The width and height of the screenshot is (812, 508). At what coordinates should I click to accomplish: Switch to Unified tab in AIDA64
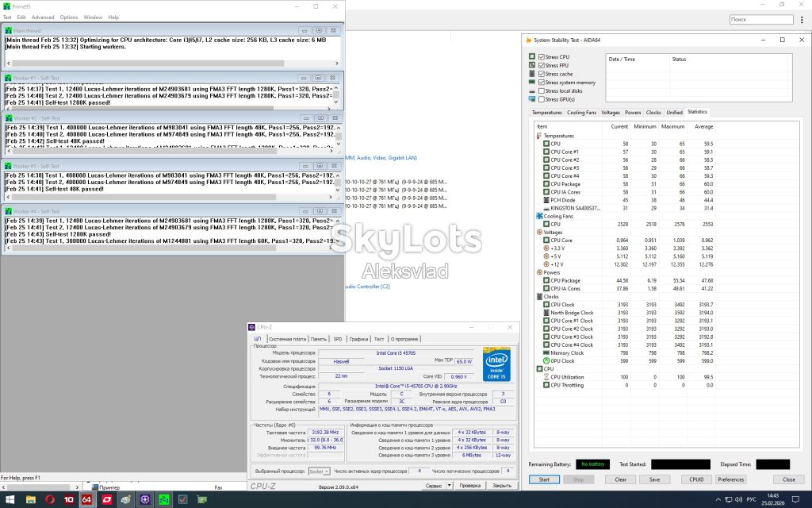click(674, 113)
